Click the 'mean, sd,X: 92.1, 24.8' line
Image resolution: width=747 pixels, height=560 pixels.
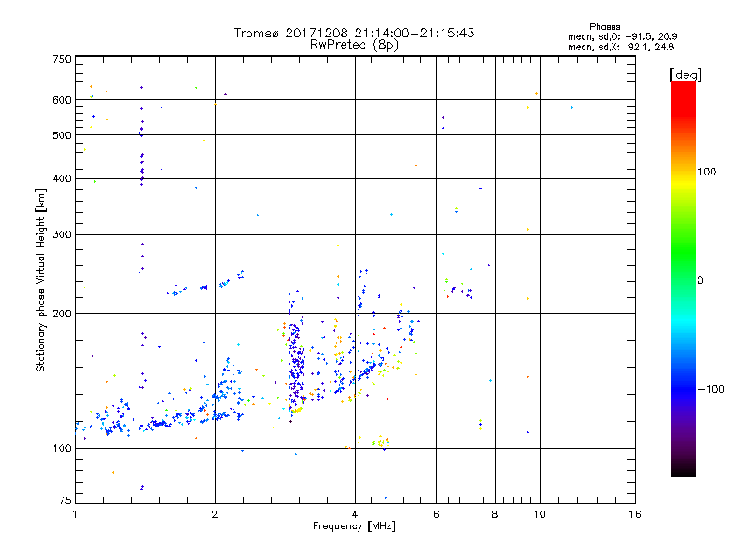point(621,47)
